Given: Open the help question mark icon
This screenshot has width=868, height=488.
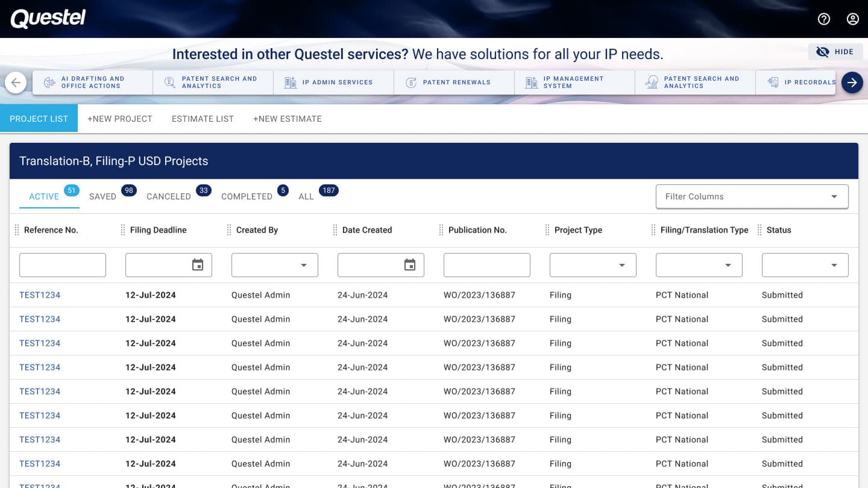Looking at the screenshot, I should (x=824, y=19).
